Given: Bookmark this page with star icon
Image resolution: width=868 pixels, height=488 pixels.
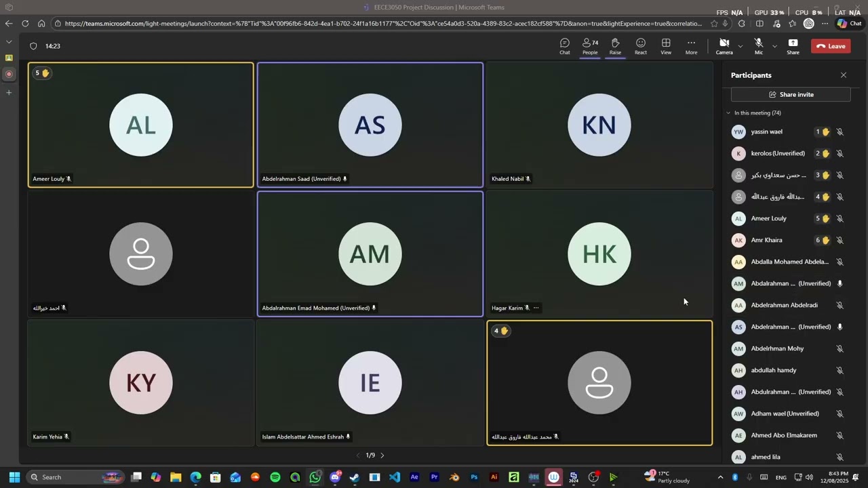Looking at the screenshot, I should tap(714, 23).
